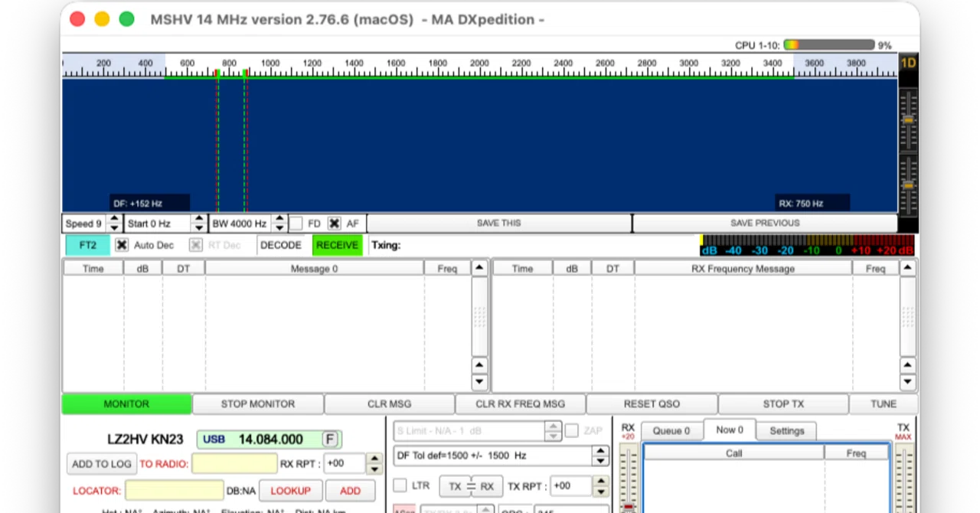The height and width of the screenshot is (513, 980).
Task: Click the 1D waterfall display icon
Action: click(908, 64)
